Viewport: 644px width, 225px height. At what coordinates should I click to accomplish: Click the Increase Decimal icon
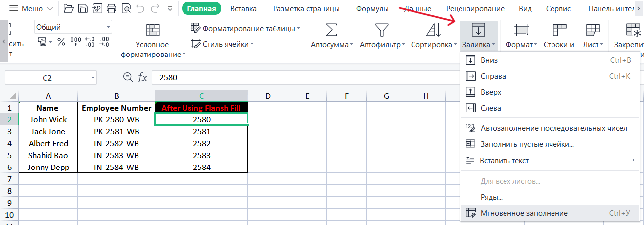tap(90, 42)
